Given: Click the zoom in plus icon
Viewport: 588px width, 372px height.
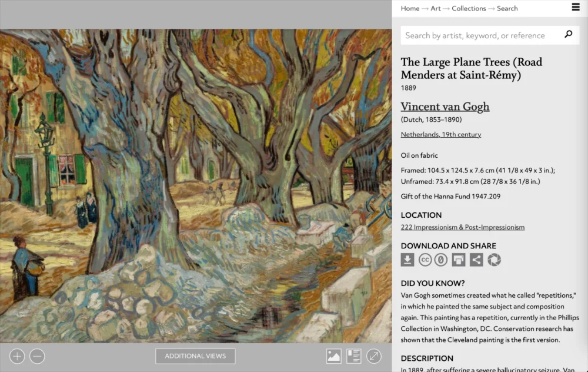Looking at the screenshot, I should click(x=17, y=356).
